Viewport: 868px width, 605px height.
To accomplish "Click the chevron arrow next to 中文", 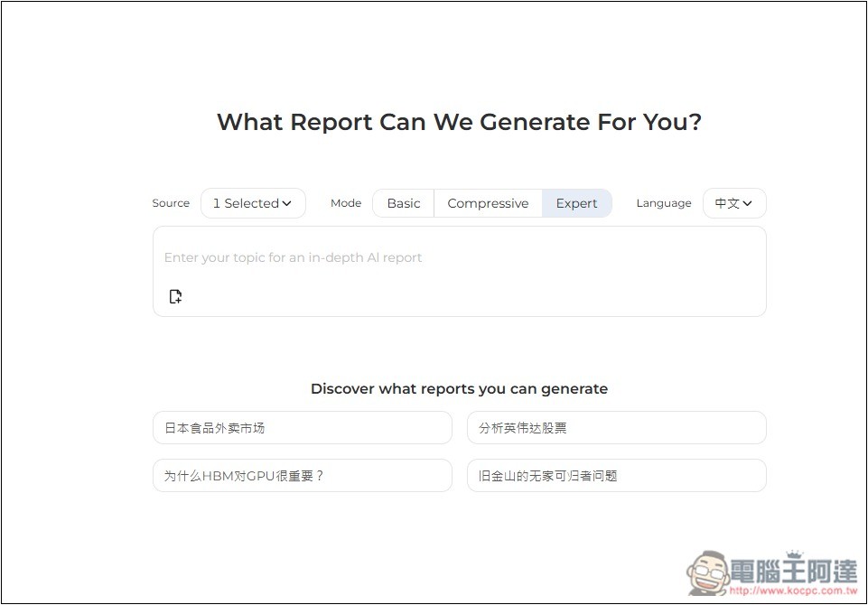I will click(748, 203).
